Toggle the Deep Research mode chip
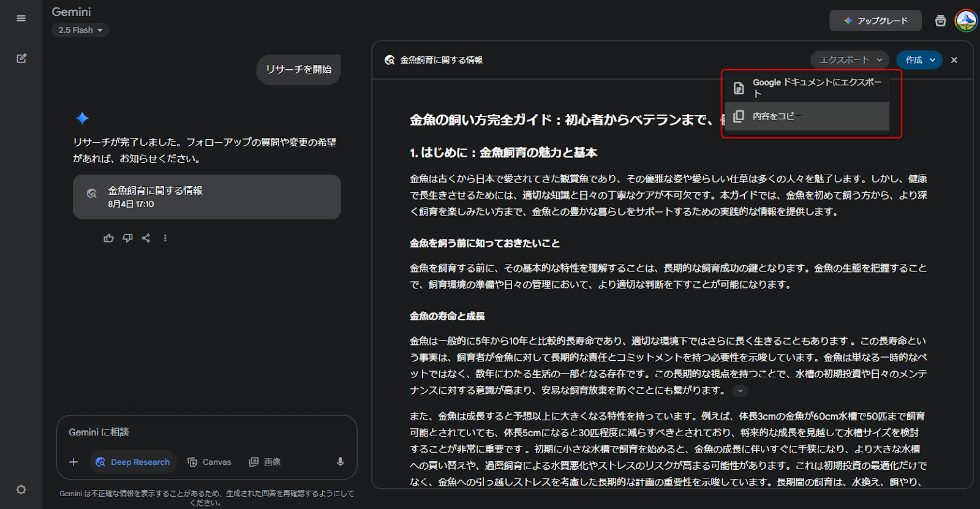980x509 pixels. pyautogui.click(x=133, y=462)
